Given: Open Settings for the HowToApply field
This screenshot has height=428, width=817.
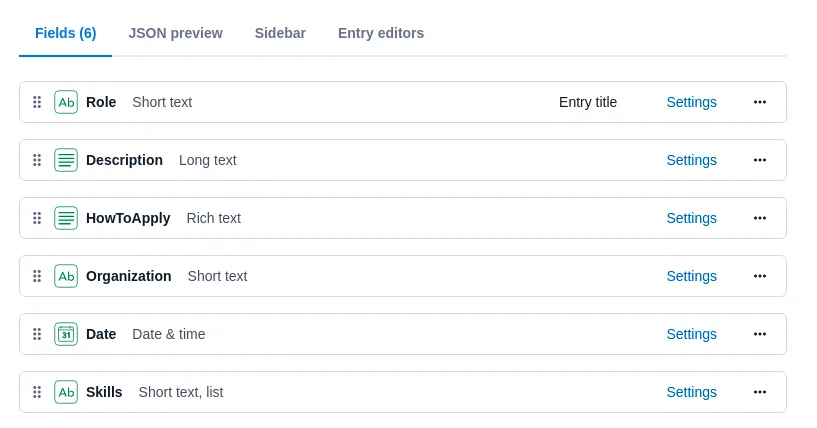Looking at the screenshot, I should (x=691, y=218).
